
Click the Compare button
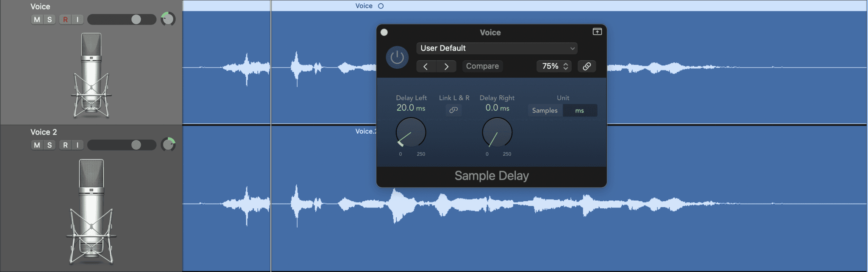[482, 66]
